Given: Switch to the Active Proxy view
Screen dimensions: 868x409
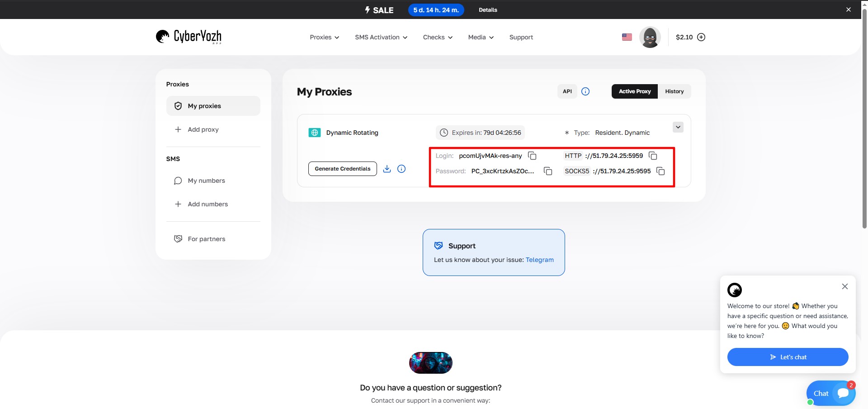Looking at the screenshot, I should click(635, 91).
